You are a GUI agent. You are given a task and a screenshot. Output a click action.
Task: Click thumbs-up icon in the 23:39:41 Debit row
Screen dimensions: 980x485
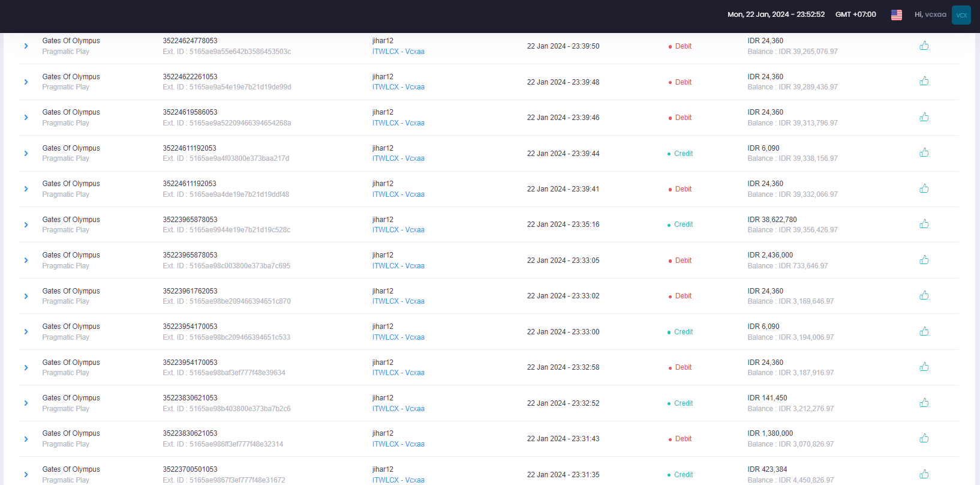tap(924, 188)
